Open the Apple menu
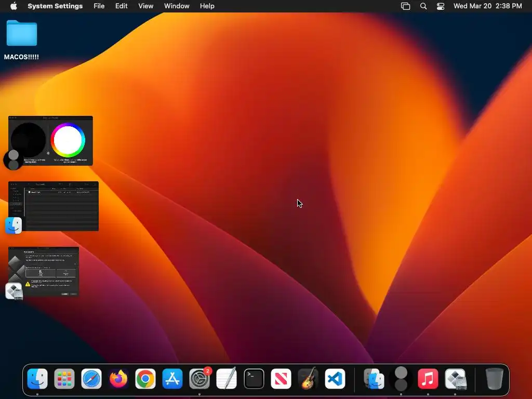532x399 pixels. point(14,6)
